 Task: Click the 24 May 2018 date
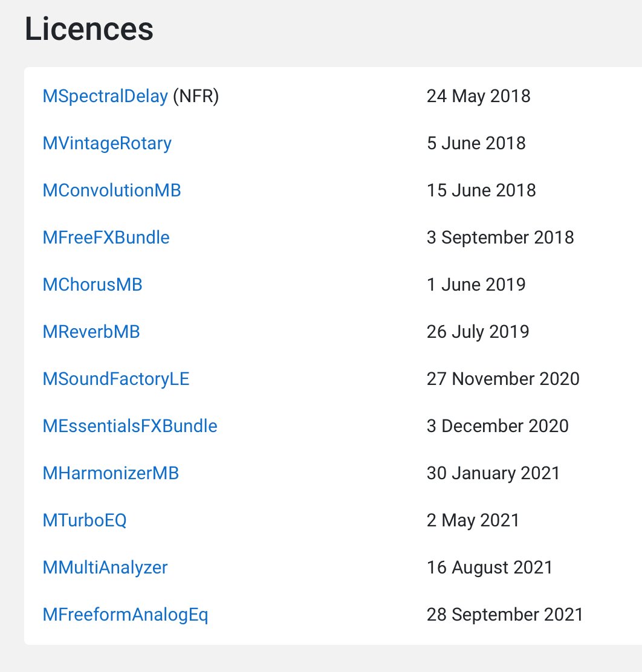click(x=479, y=96)
